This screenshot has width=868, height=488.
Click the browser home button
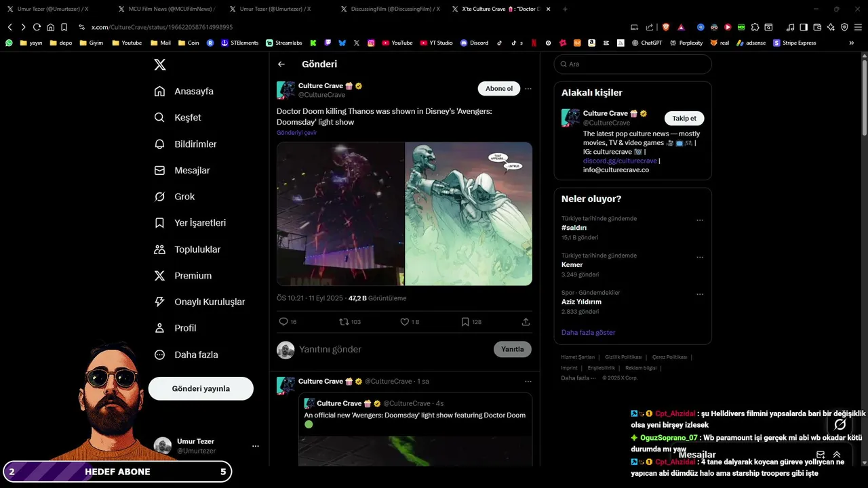tap(50, 27)
